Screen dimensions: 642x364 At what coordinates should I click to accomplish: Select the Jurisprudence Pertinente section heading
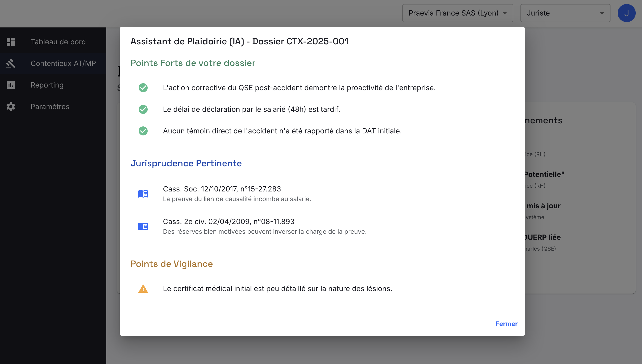point(186,163)
